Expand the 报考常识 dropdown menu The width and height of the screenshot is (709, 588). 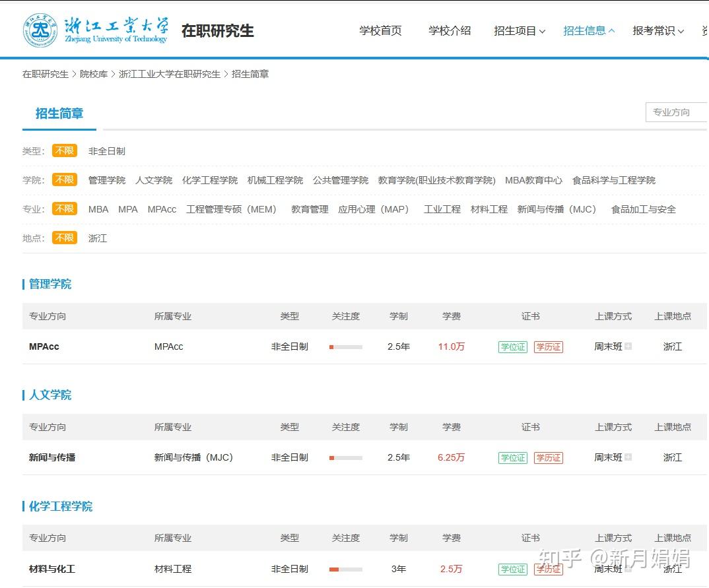(x=658, y=31)
